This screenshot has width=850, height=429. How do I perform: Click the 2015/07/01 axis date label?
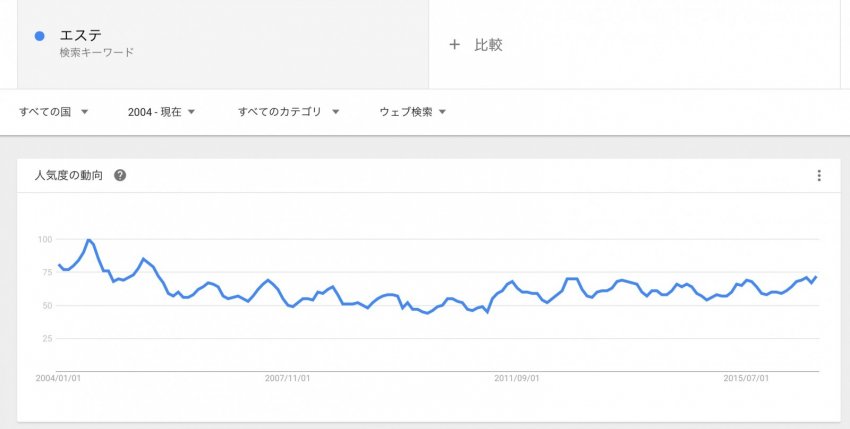pos(746,378)
